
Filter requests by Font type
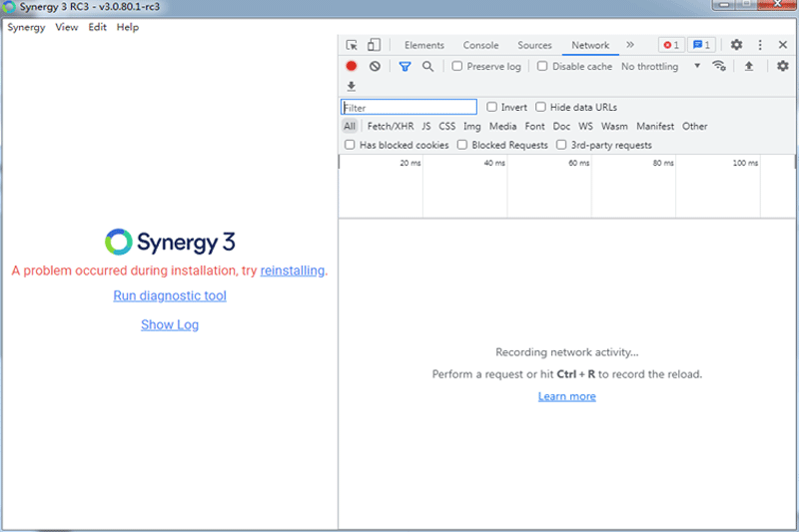click(x=534, y=126)
